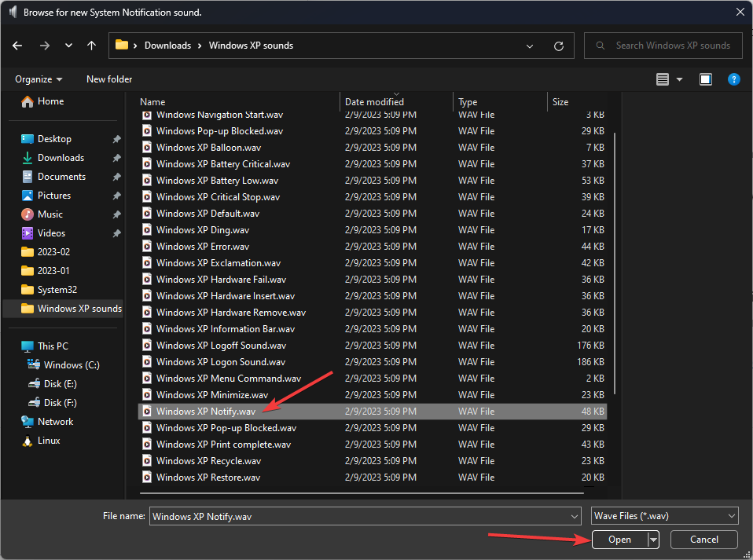Select Windows XP Default.wav
Image resolution: width=753 pixels, height=560 pixels.
pyautogui.click(x=208, y=214)
